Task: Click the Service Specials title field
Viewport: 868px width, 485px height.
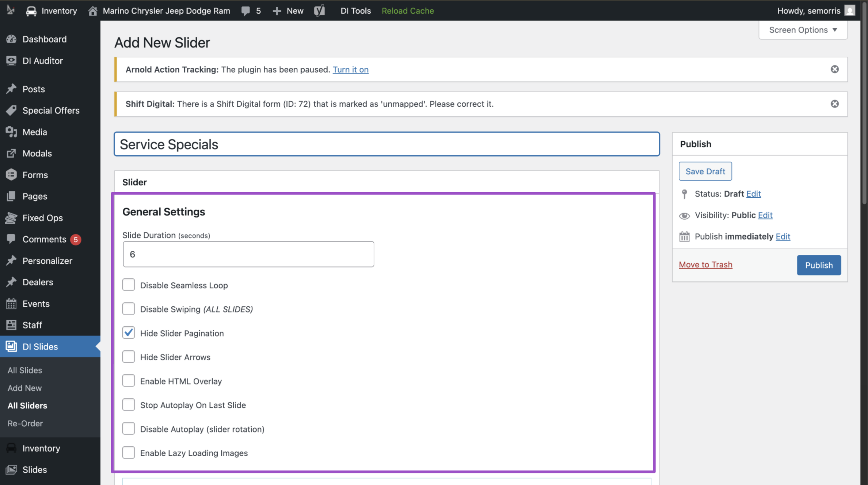Action: tap(387, 144)
